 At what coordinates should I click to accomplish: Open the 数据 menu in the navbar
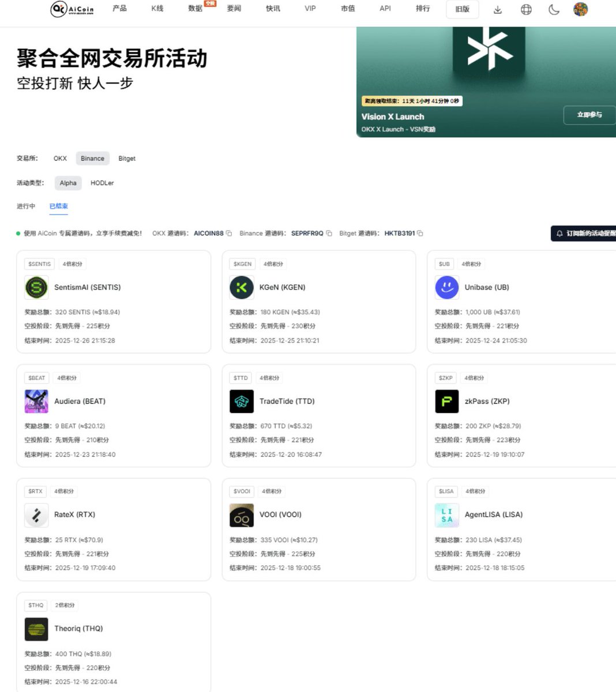(194, 9)
